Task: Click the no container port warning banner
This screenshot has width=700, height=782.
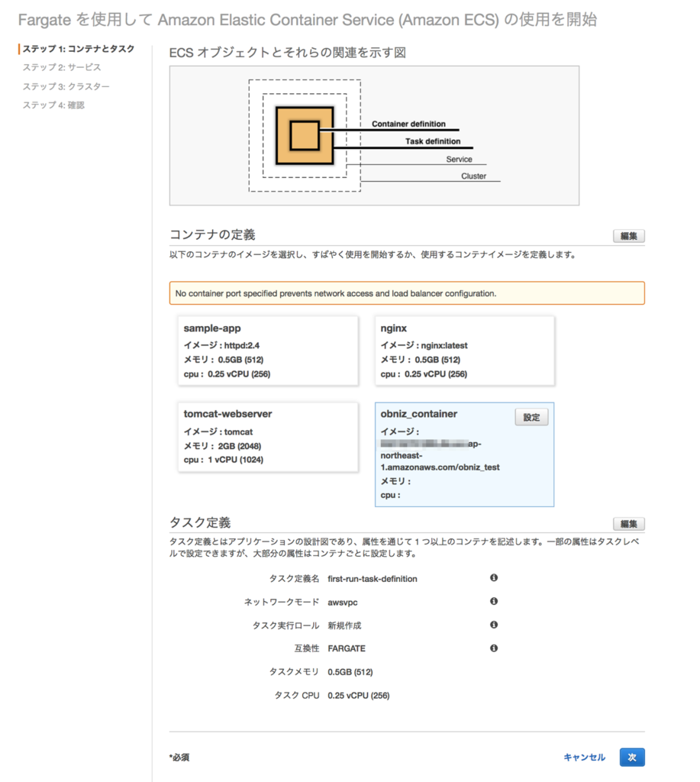Action: (407, 293)
